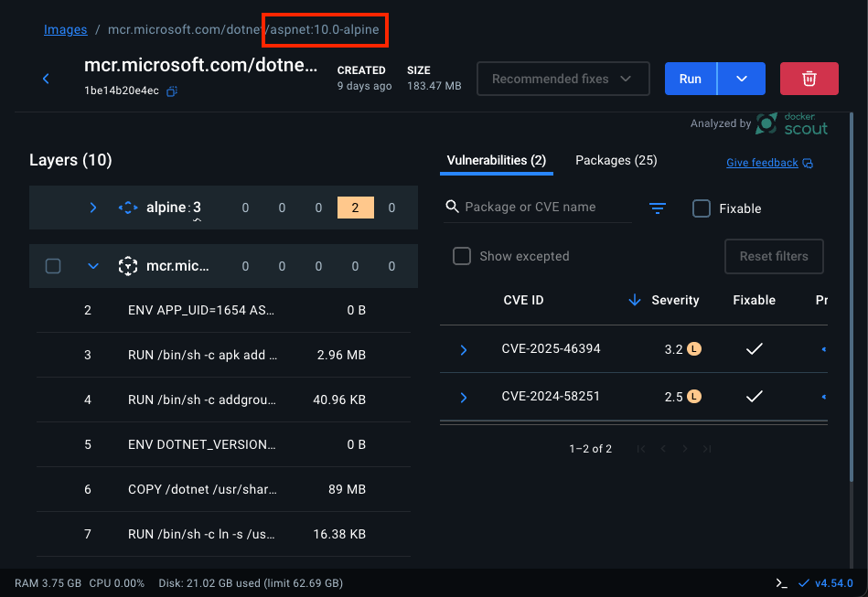The height and width of the screenshot is (597, 868).
Task: Open the filter icon next to search
Action: pos(657,208)
